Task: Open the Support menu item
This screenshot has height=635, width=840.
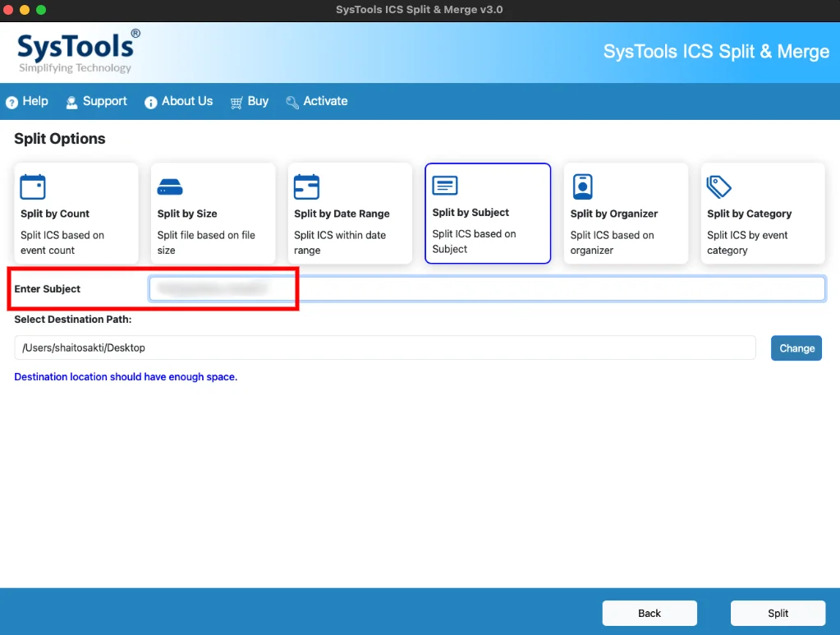Action: (x=96, y=101)
